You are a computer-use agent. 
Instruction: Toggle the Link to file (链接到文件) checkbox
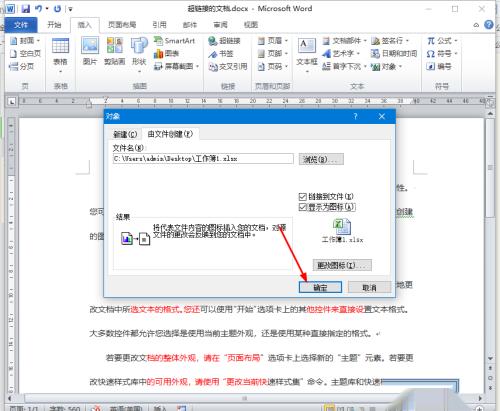click(x=303, y=197)
